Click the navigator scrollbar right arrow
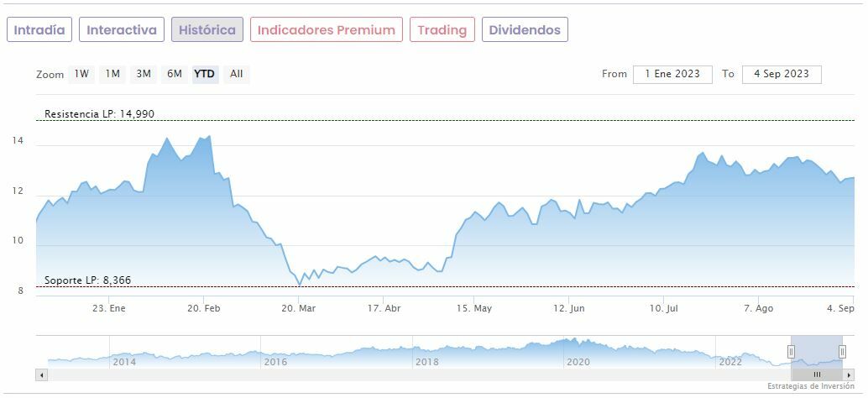This screenshot has width=868, height=398. tap(849, 374)
